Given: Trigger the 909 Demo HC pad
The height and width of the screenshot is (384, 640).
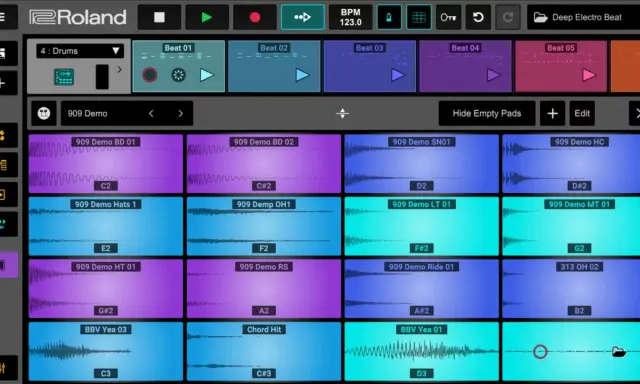Looking at the screenshot, I should pos(571,164).
